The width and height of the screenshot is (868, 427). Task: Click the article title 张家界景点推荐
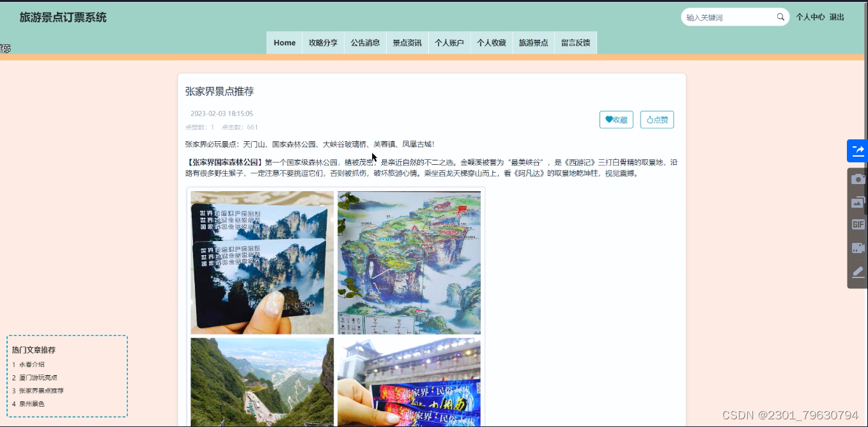coord(219,91)
